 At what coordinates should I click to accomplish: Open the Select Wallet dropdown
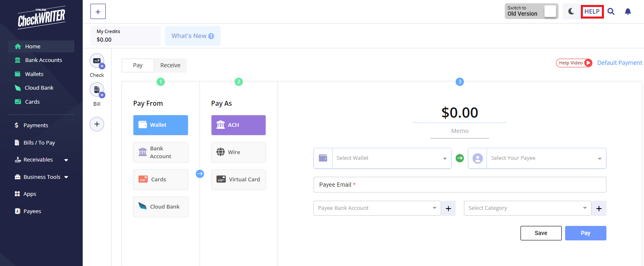click(x=392, y=158)
